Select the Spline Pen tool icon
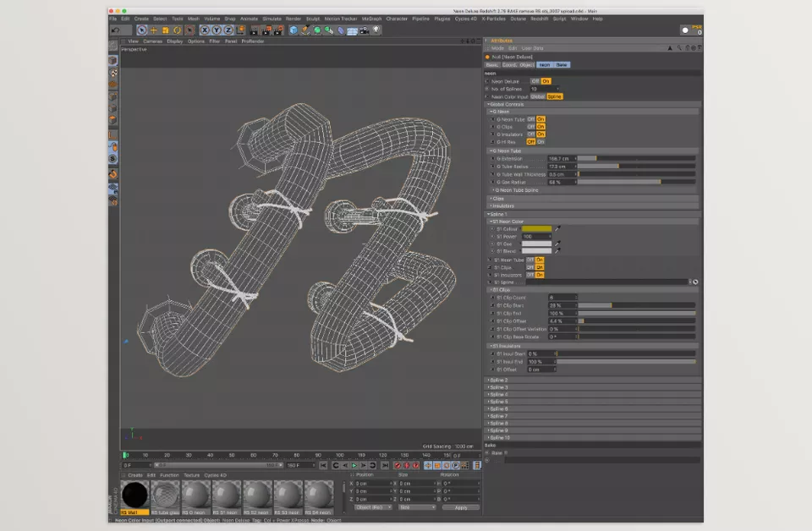812x531 pixels. (305, 30)
